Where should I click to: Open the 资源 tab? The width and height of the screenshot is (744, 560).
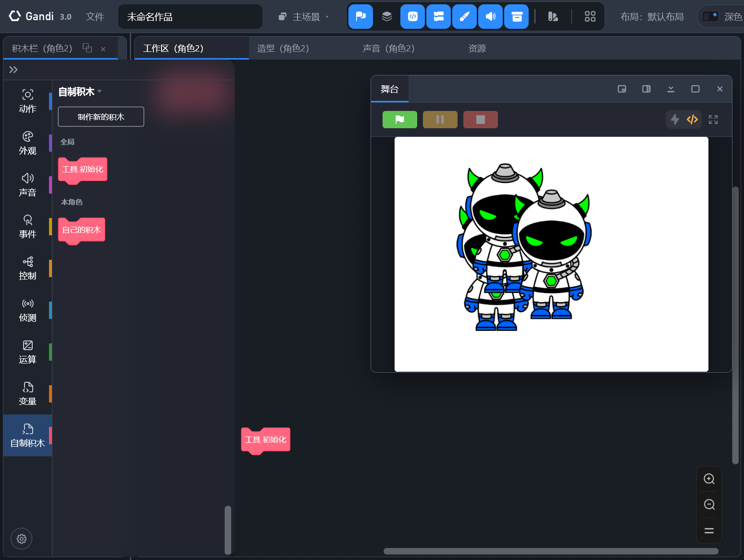[x=477, y=49]
